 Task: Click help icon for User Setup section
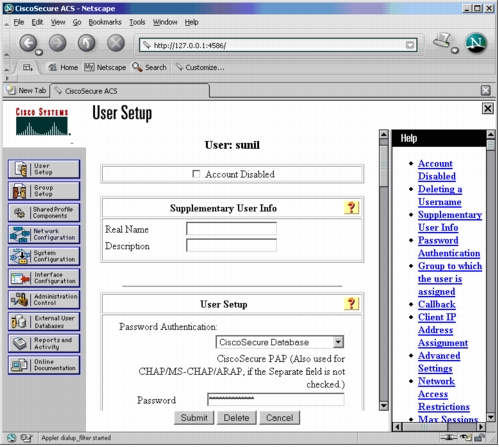(x=351, y=304)
